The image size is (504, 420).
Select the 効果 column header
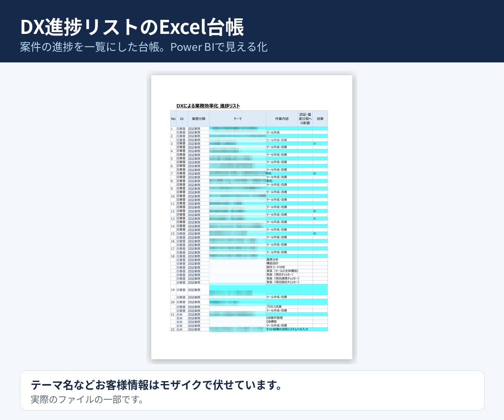coord(320,119)
